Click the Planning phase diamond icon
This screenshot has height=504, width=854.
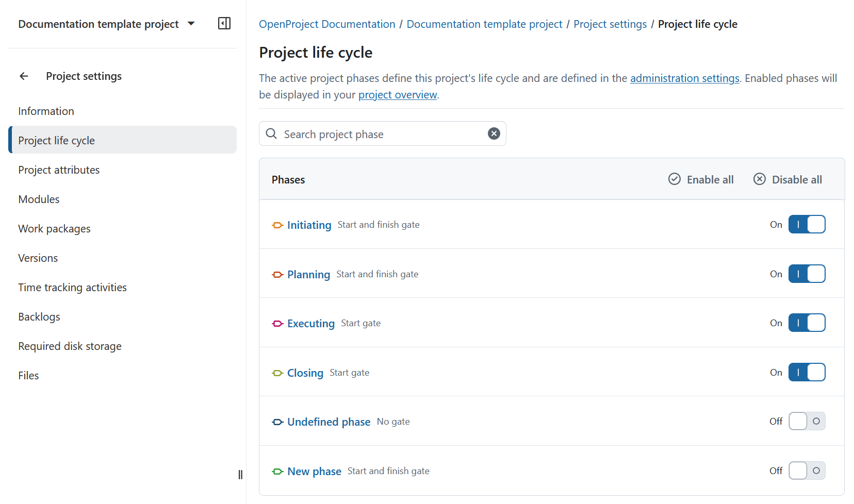[x=277, y=275]
